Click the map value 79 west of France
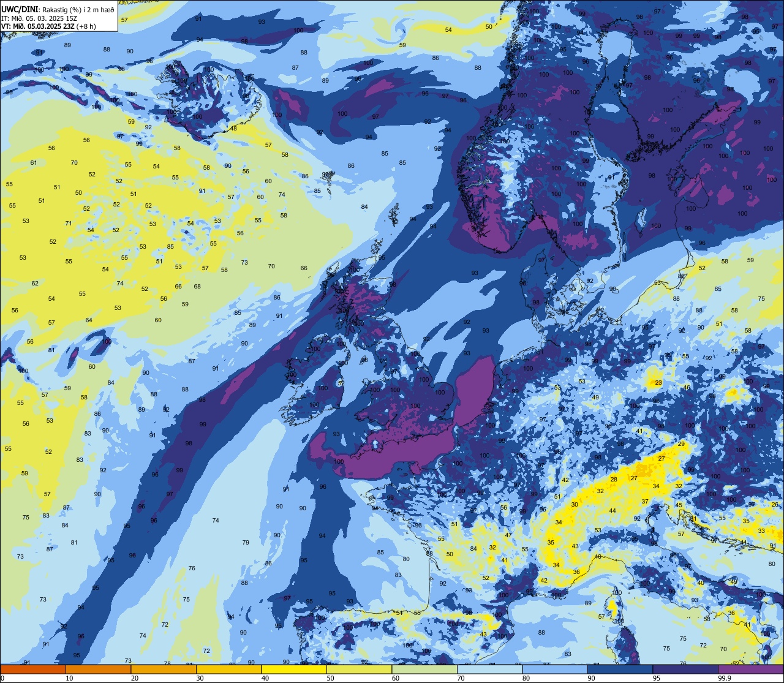784x683 pixels. pos(246,543)
